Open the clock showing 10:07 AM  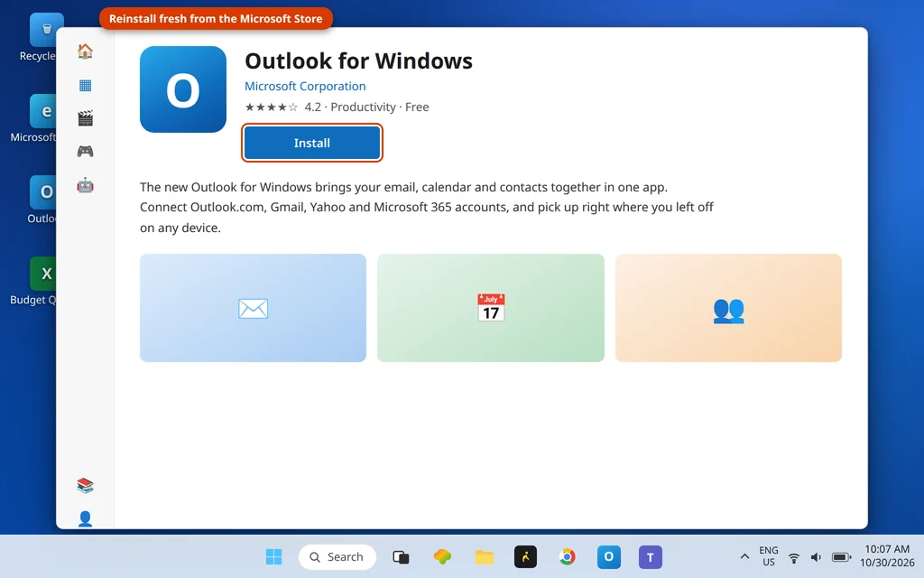887,556
